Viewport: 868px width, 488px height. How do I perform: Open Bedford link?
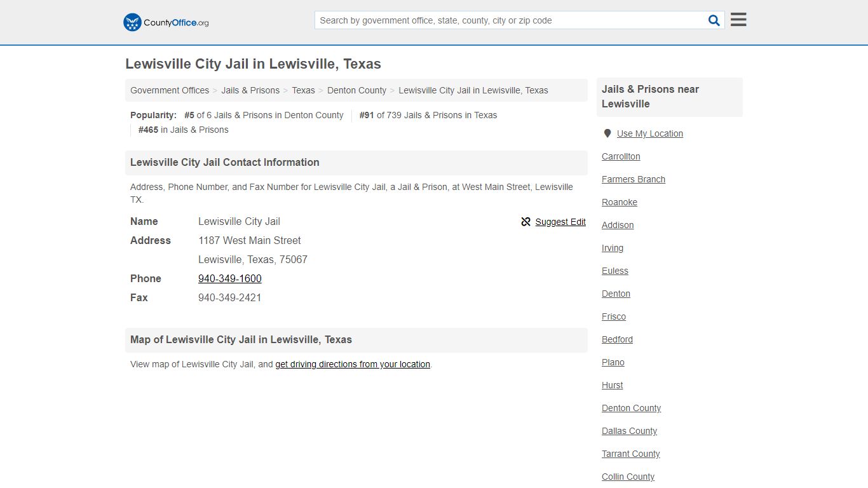(x=617, y=339)
